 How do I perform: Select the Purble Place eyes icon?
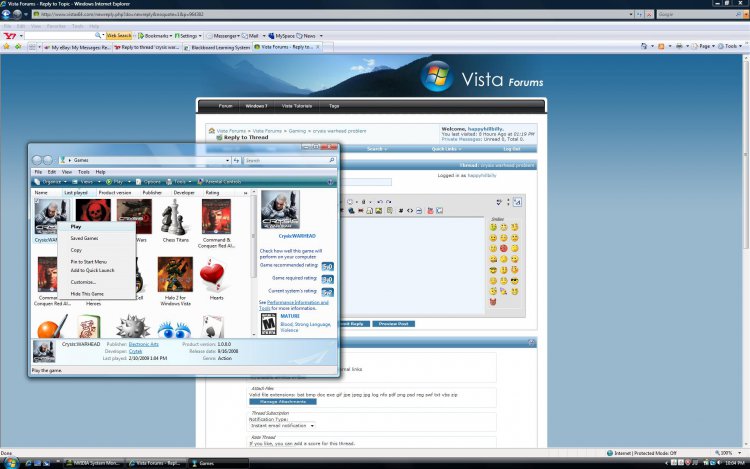point(174,329)
